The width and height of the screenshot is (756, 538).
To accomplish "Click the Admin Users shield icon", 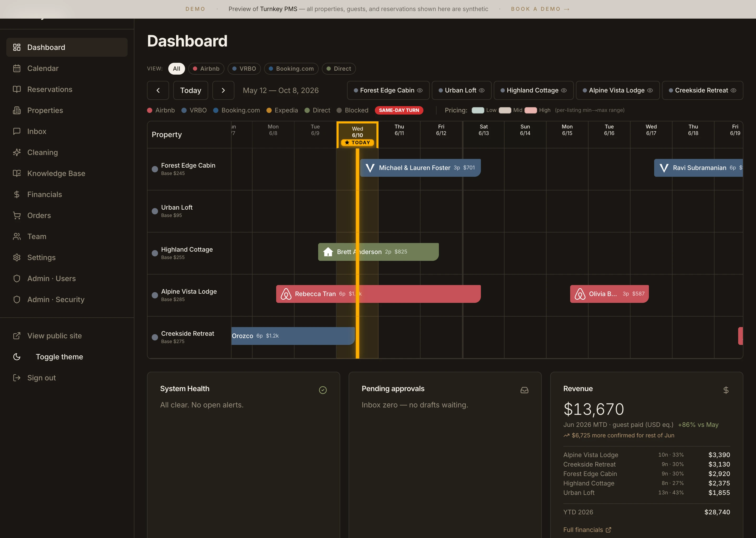I will [x=17, y=279].
